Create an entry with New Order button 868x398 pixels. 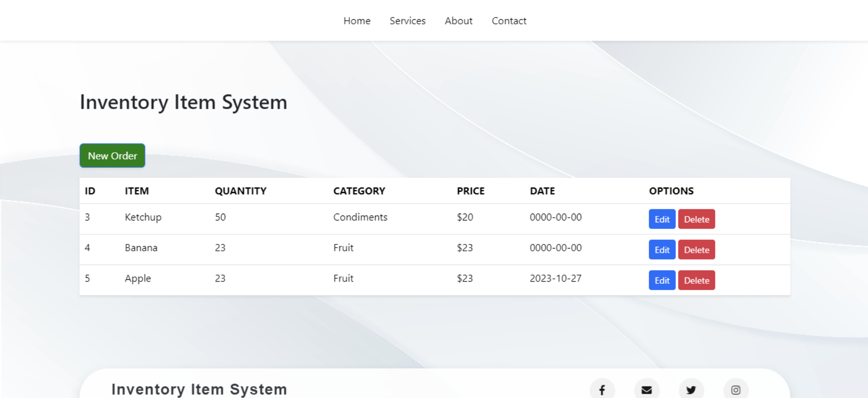[x=112, y=156]
